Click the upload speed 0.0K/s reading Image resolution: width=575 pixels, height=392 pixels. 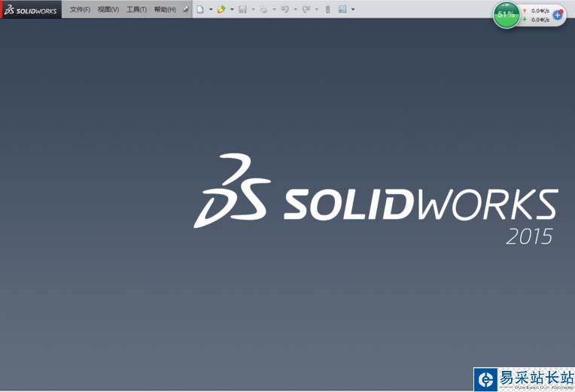point(540,11)
